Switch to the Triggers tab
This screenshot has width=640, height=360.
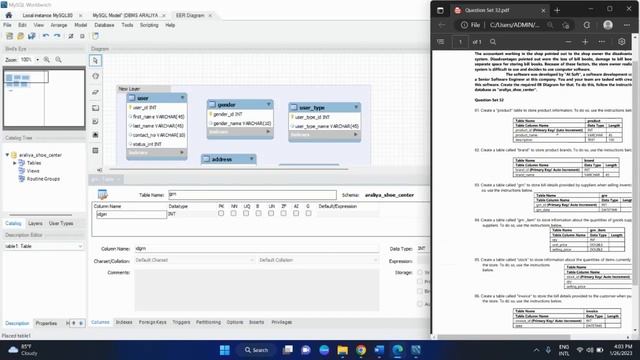click(x=181, y=322)
